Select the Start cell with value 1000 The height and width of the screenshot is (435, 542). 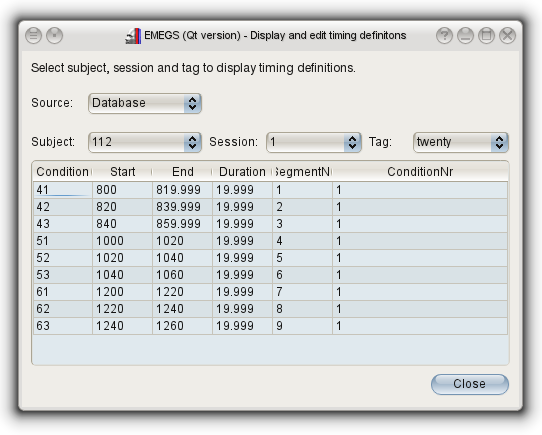coord(122,241)
